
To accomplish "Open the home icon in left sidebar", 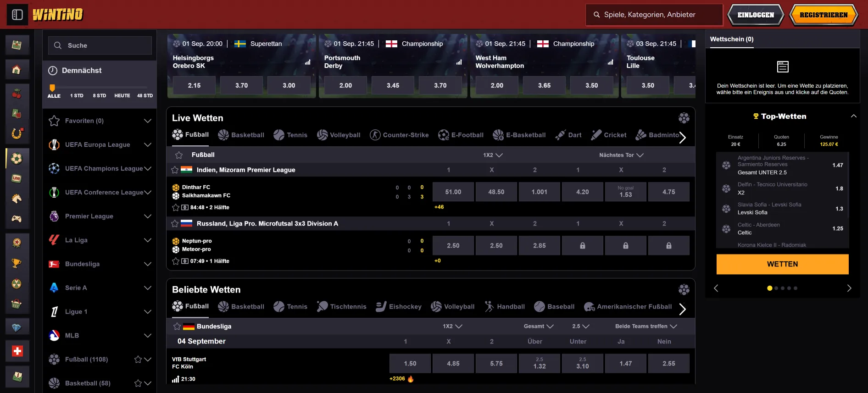I will click(x=17, y=70).
